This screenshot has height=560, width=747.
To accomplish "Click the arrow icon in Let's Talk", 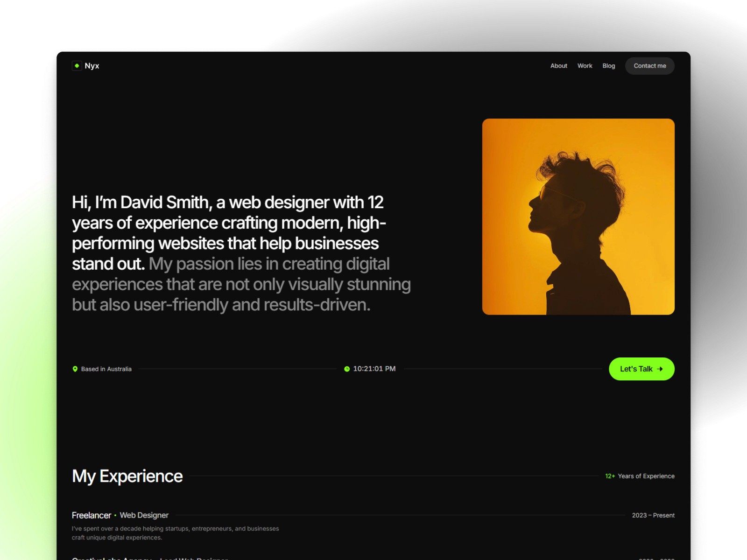I will click(660, 369).
